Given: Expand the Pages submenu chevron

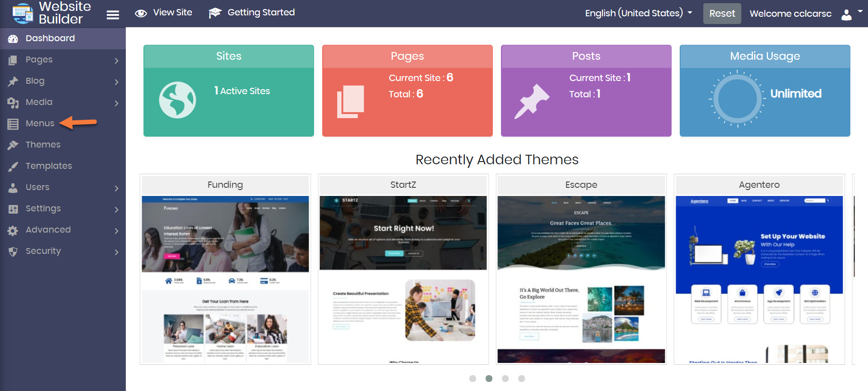Looking at the screenshot, I should (x=116, y=61).
